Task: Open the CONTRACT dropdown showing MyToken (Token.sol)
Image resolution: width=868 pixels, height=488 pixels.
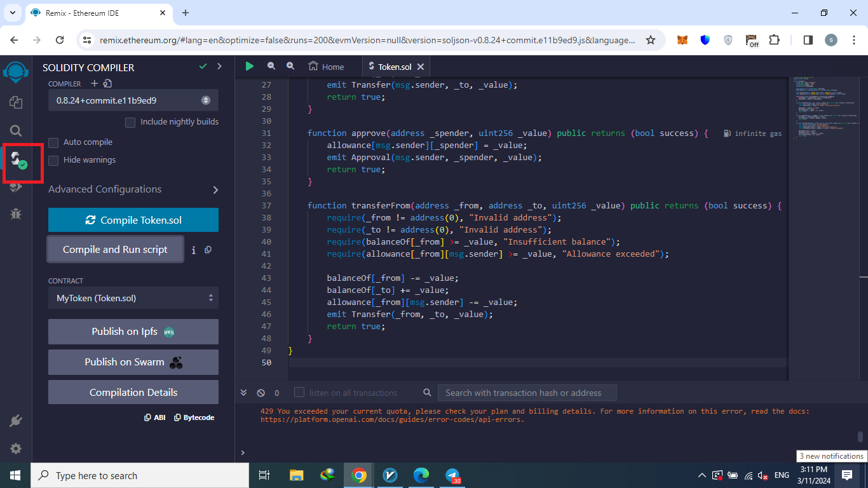Action: pyautogui.click(x=133, y=298)
